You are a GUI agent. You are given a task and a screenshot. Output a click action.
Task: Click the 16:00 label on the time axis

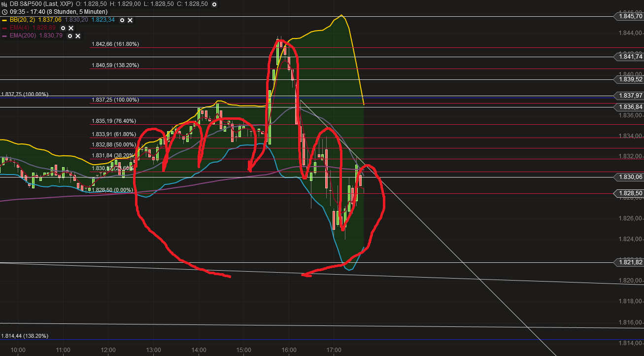(x=289, y=350)
